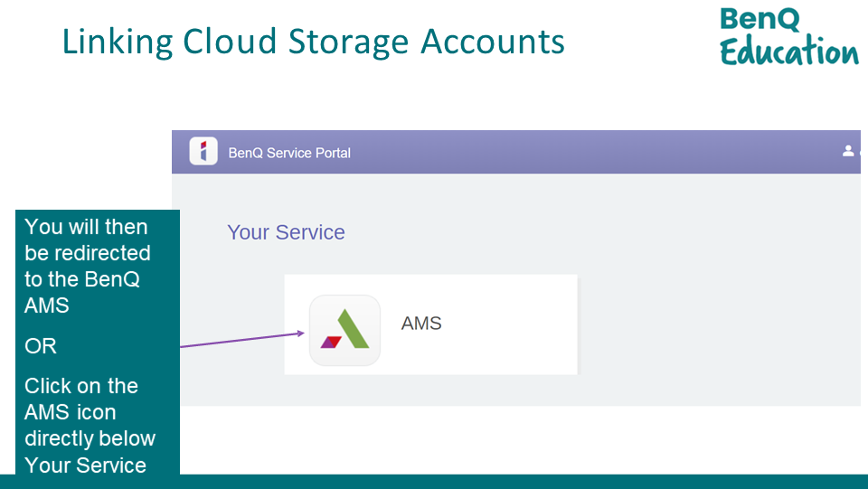Click the "OR" text in green box
Screen dimensions: 868x489
pos(41,346)
